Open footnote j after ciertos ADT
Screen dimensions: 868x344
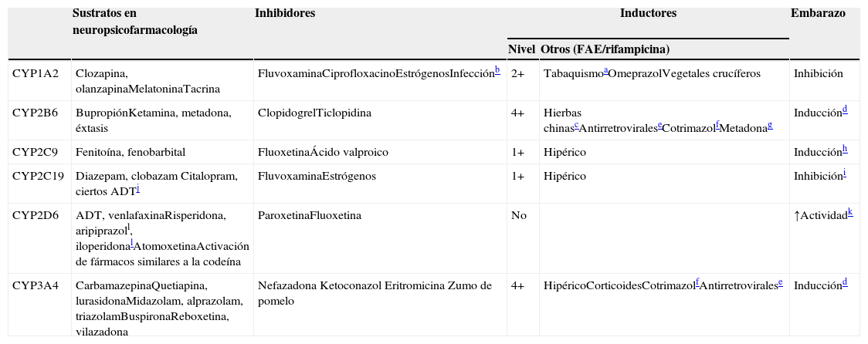tap(137, 188)
